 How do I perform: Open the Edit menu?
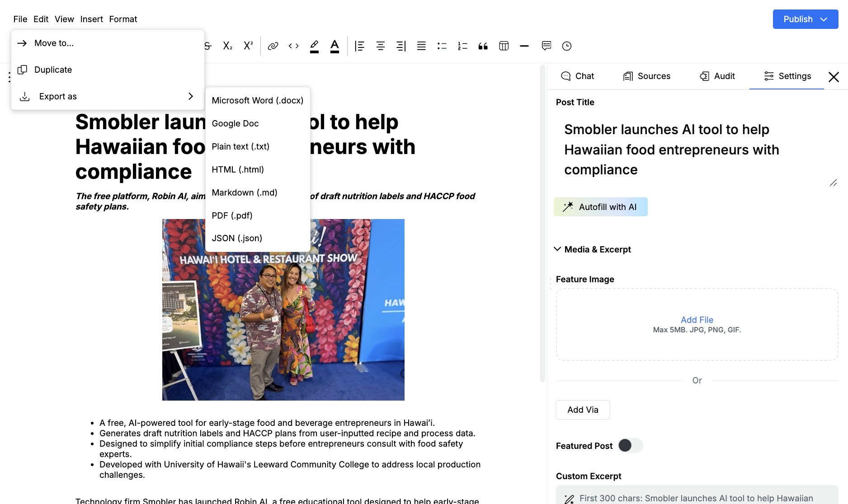tap(41, 19)
